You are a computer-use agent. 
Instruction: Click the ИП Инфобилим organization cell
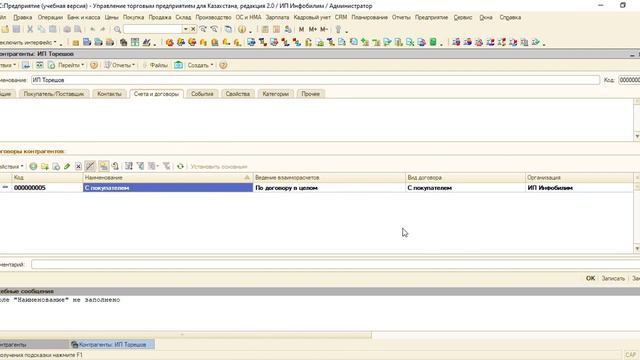point(579,188)
